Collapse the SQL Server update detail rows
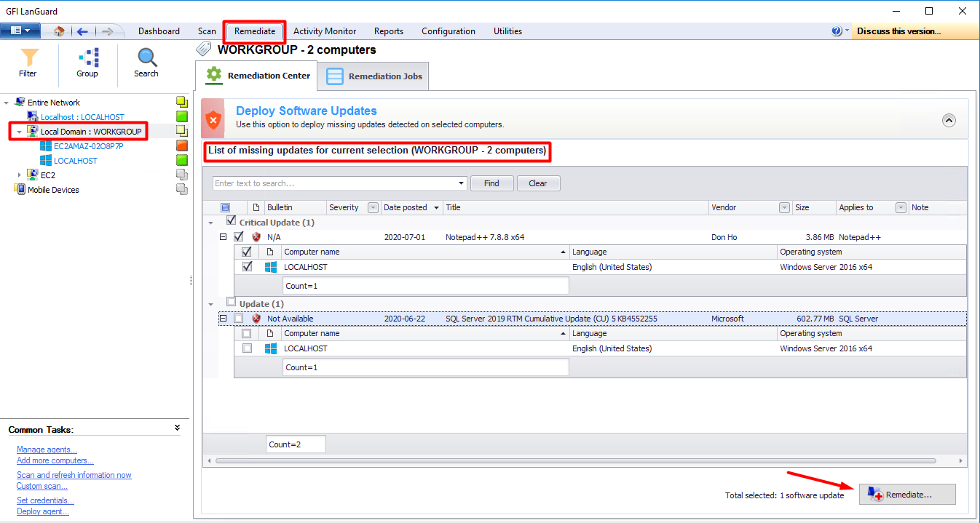 pyautogui.click(x=224, y=319)
